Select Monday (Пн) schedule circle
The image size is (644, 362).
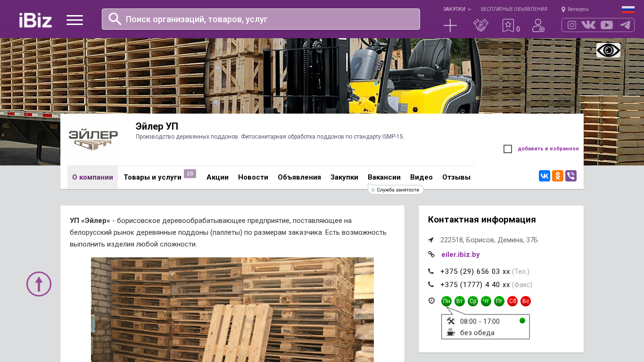point(446,301)
